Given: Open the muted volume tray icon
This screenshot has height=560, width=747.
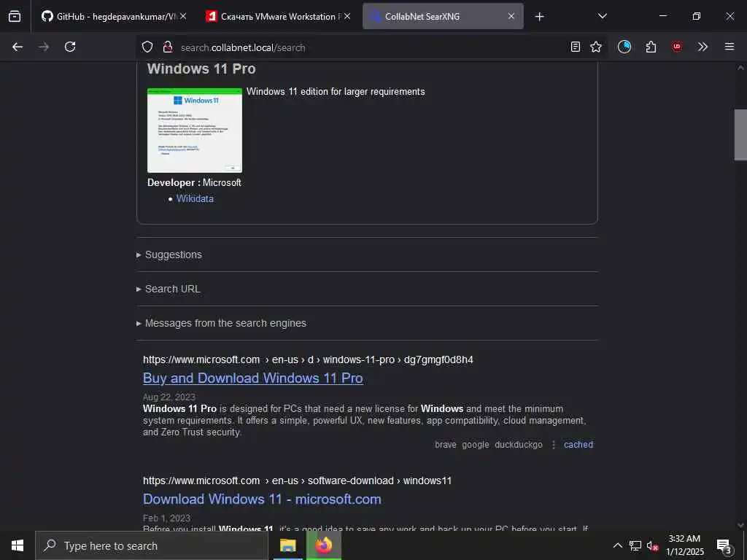Looking at the screenshot, I should click(652, 545).
